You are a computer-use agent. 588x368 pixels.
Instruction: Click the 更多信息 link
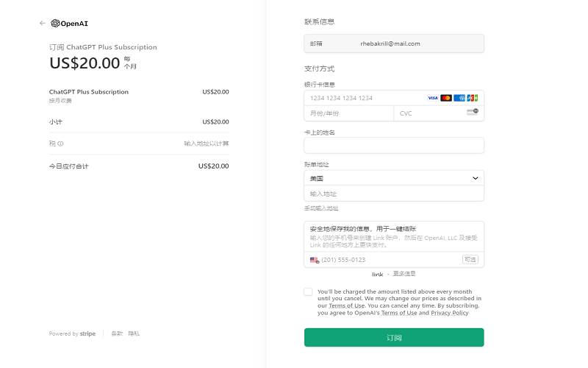(x=404, y=274)
